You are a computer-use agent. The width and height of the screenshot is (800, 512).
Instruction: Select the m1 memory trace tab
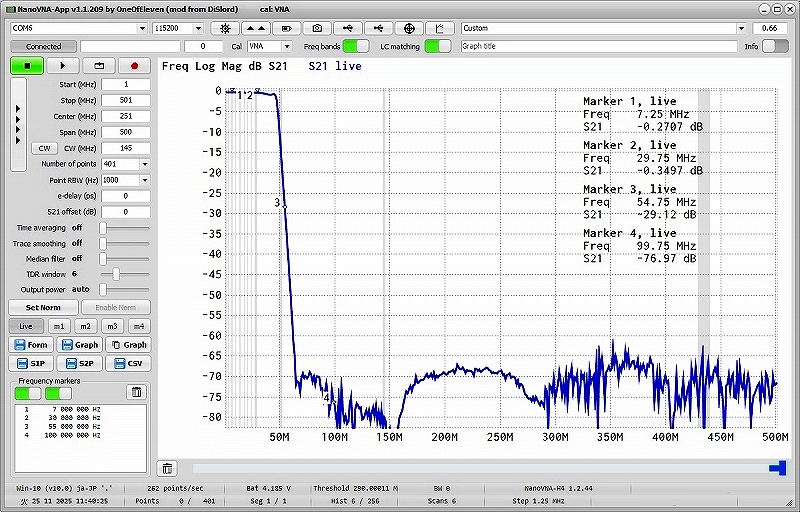pos(60,326)
